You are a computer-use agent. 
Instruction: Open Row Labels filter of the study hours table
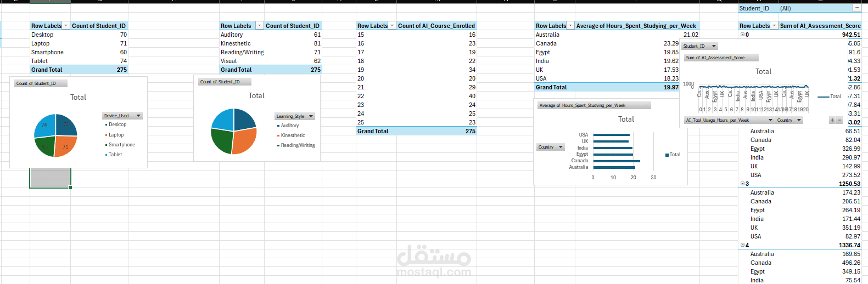click(x=570, y=26)
